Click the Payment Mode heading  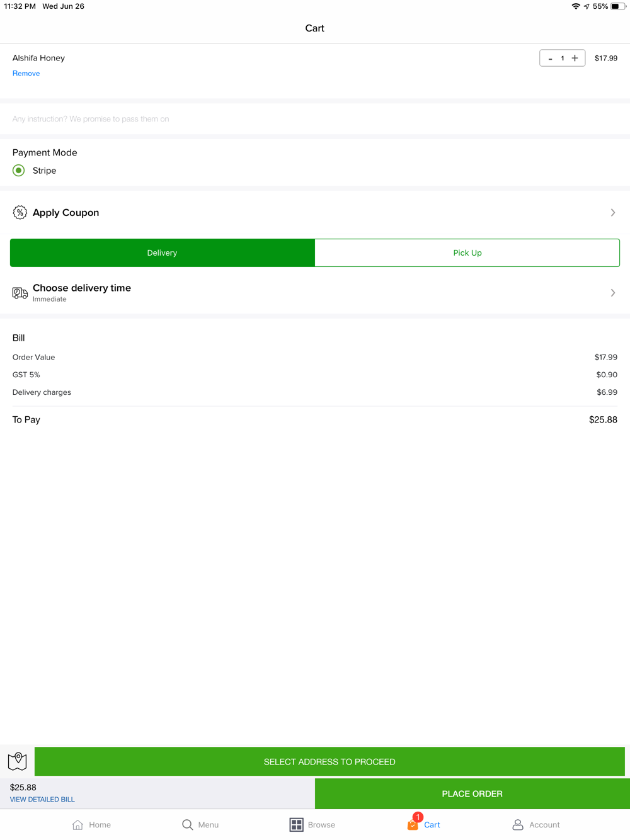click(x=45, y=152)
